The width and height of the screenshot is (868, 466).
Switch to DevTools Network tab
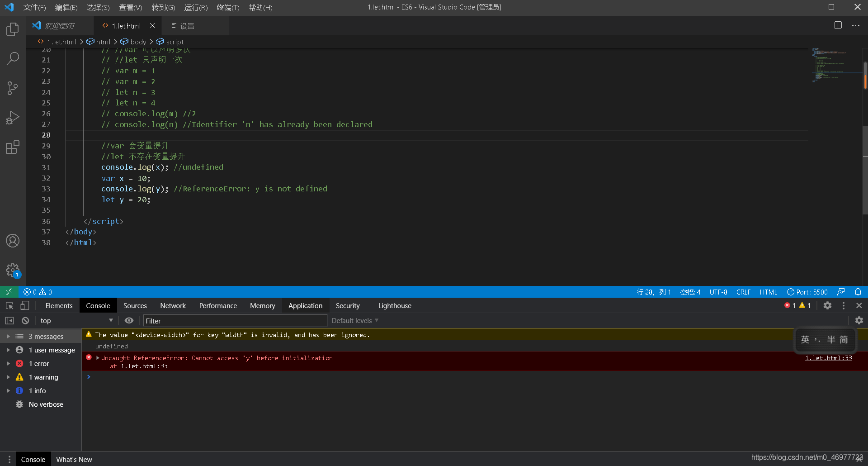173,306
